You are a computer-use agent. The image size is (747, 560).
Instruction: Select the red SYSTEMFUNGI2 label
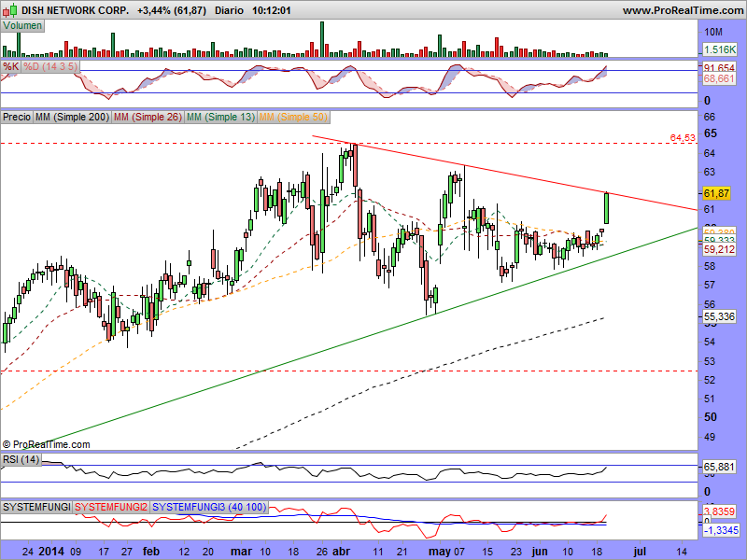(x=111, y=506)
